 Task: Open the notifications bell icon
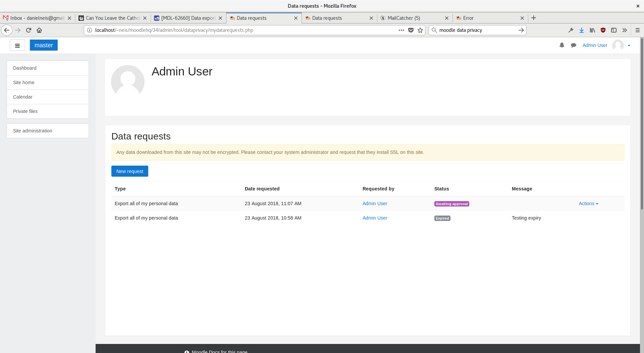(562, 45)
